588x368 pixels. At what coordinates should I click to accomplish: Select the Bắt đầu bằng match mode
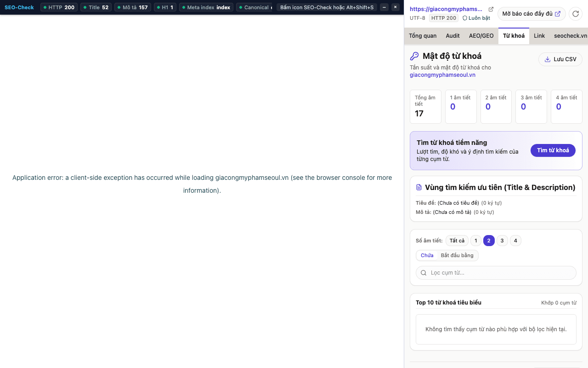click(x=457, y=255)
